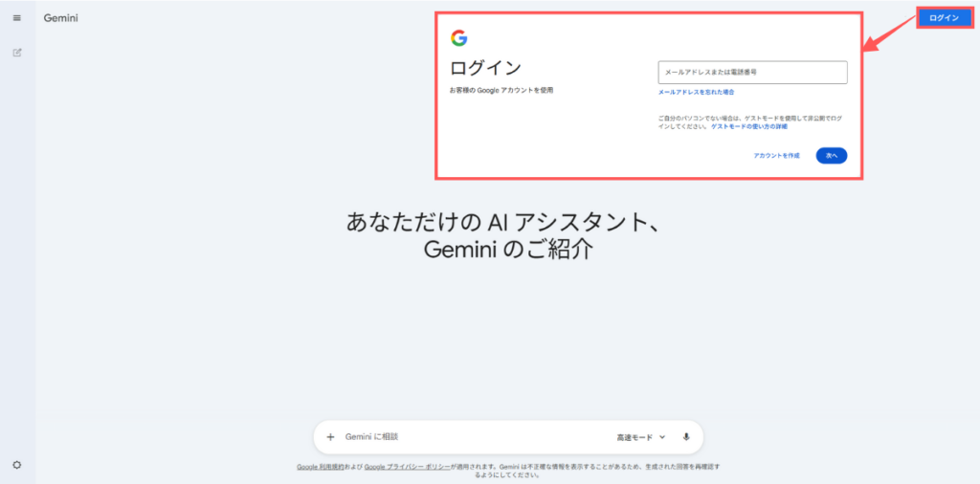Screen dimensions: 980x484
Task: Click the blue ログイン button
Action: (944, 18)
